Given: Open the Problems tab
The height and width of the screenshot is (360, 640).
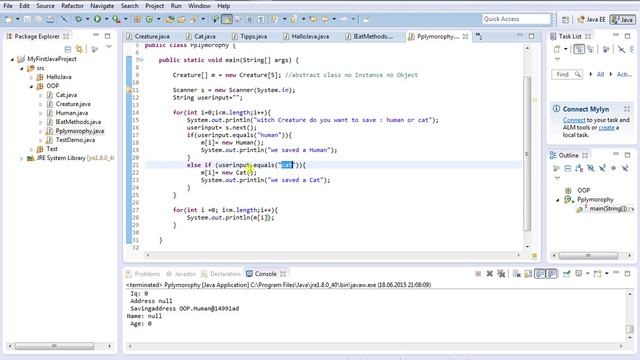Looking at the screenshot, I should pos(143,273).
